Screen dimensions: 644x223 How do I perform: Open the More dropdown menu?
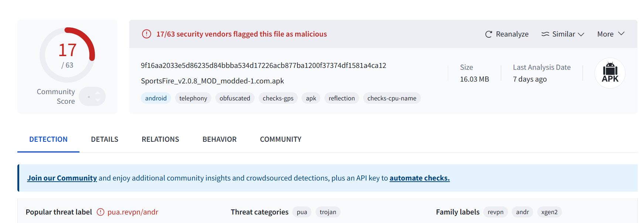[x=611, y=34]
